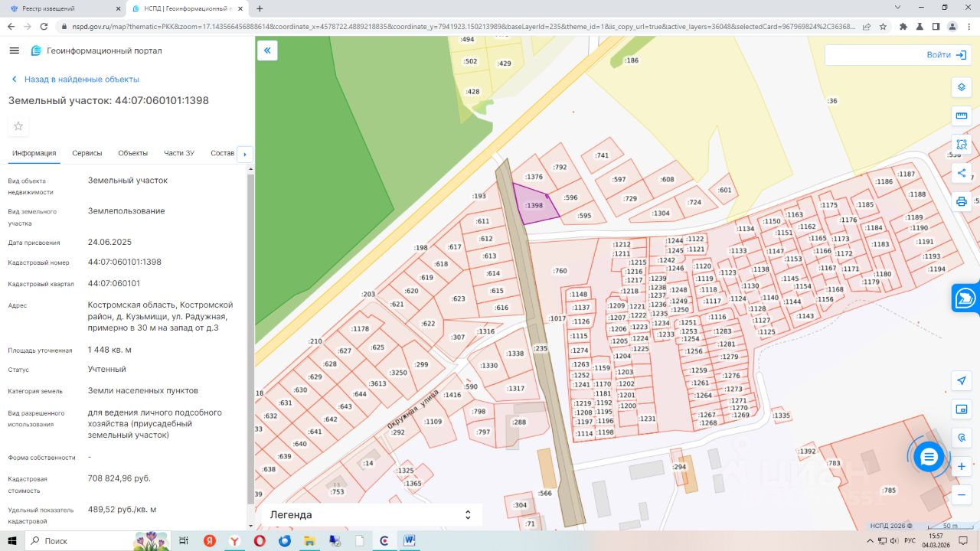This screenshot has height=551, width=980.
Task: Switch to the Части ЗУ tab
Action: [179, 153]
